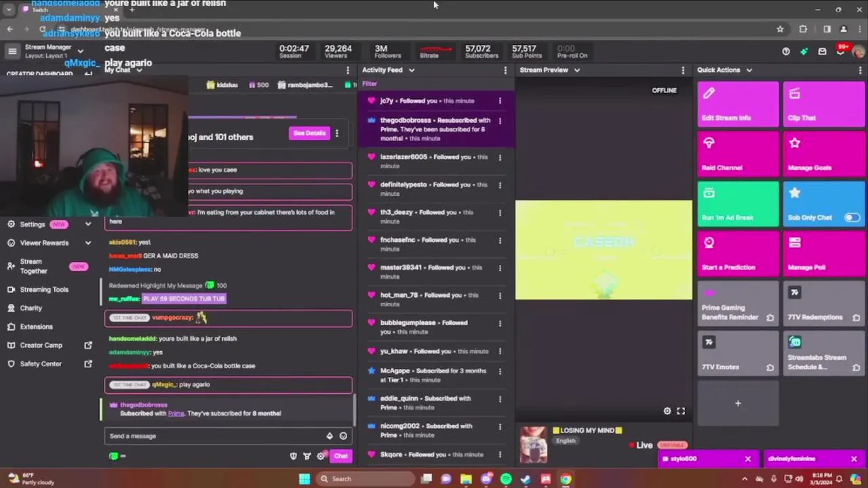The height and width of the screenshot is (488, 868).
Task: Open the emote picker in chat input
Action: pyautogui.click(x=343, y=436)
